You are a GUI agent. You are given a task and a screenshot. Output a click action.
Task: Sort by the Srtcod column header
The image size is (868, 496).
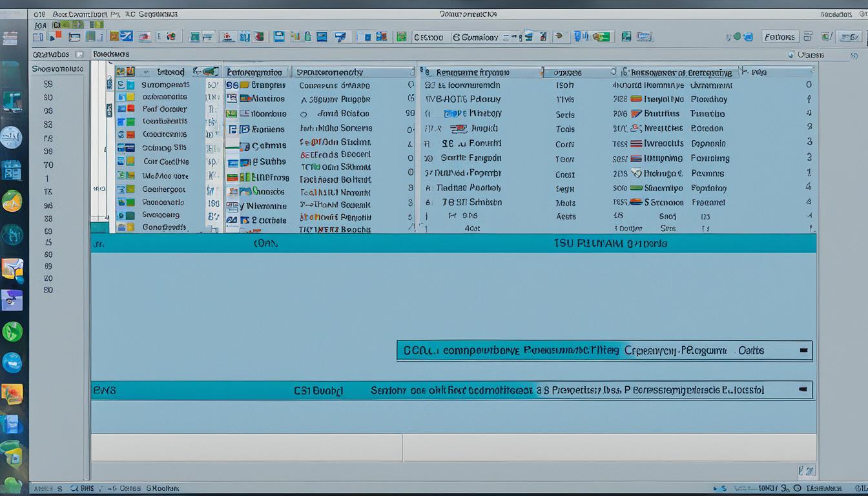(x=170, y=72)
